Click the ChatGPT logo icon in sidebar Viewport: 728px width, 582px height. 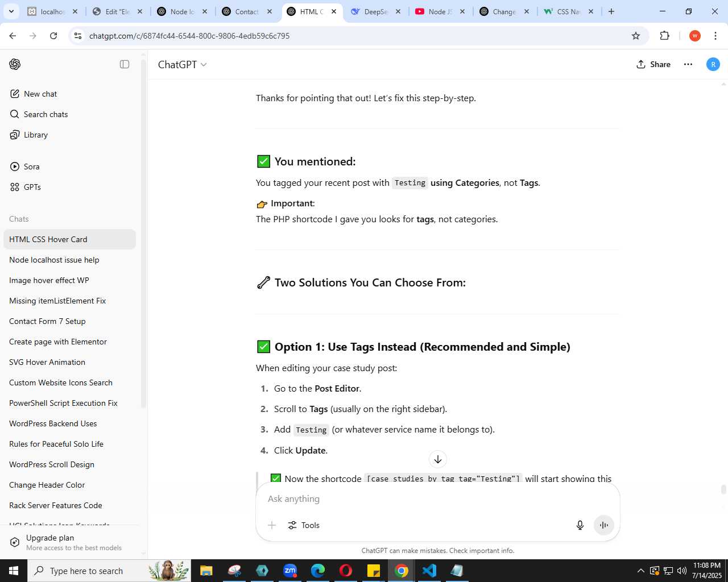click(x=15, y=64)
